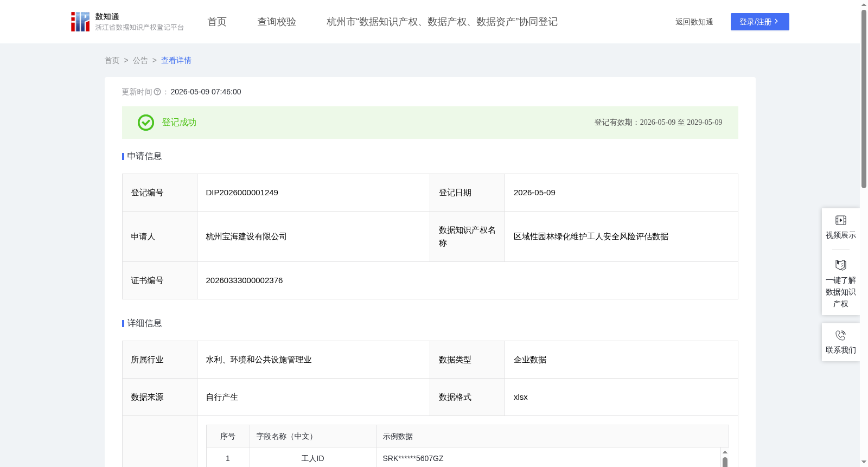This screenshot has width=868, height=467.
Task: Select certificate number 20260333000002376
Action: (x=244, y=280)
